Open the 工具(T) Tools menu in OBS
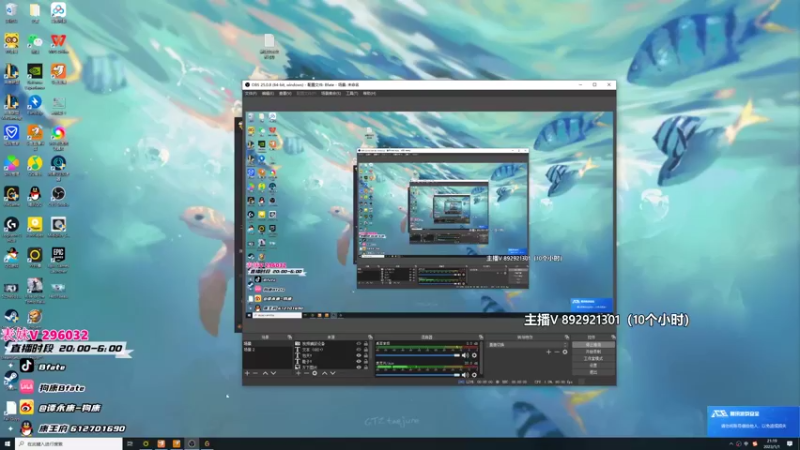This screenshot has width=800, height=450. point(352,93)
